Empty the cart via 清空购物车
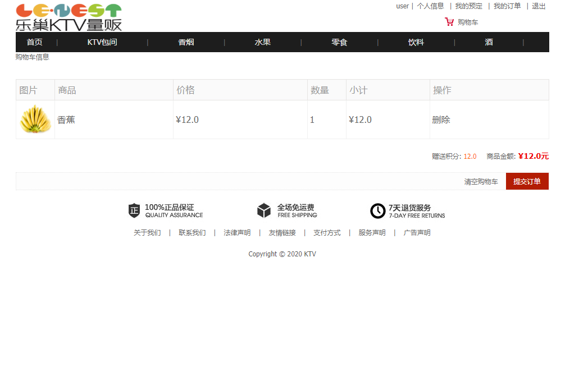This screenshot has height=386, width=588. (x=481, y=181)
